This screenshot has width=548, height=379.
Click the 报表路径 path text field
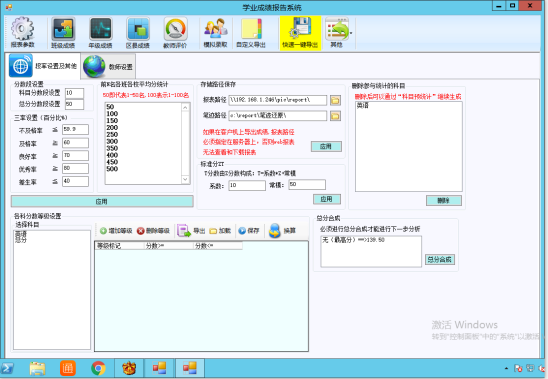coord(278,100)
